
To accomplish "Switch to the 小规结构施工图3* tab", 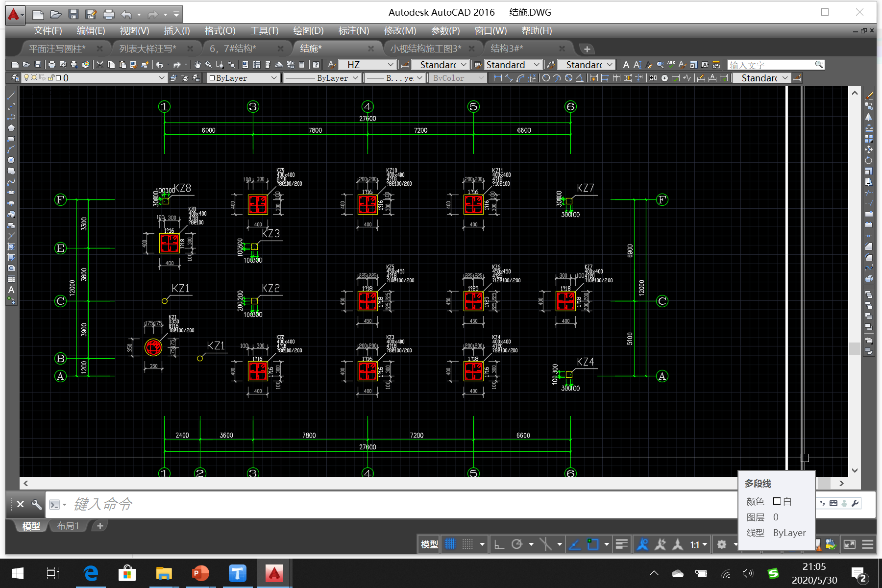I will coord(425,49).
